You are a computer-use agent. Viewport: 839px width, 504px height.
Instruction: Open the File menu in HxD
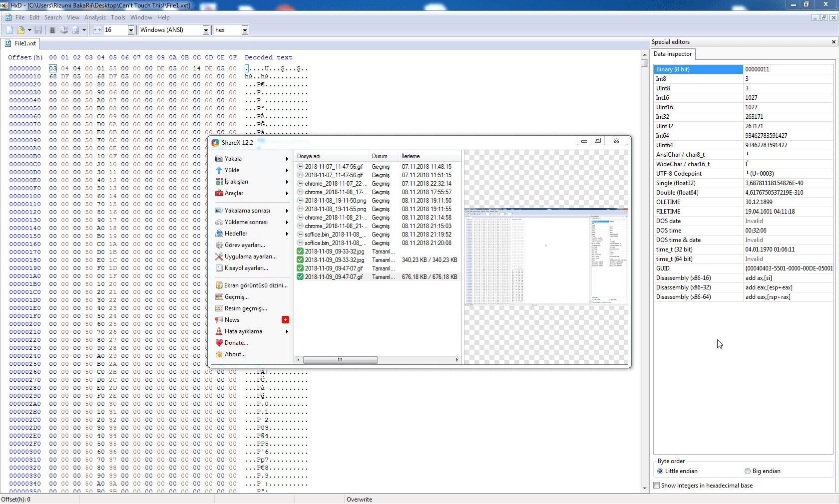(20, 17)
